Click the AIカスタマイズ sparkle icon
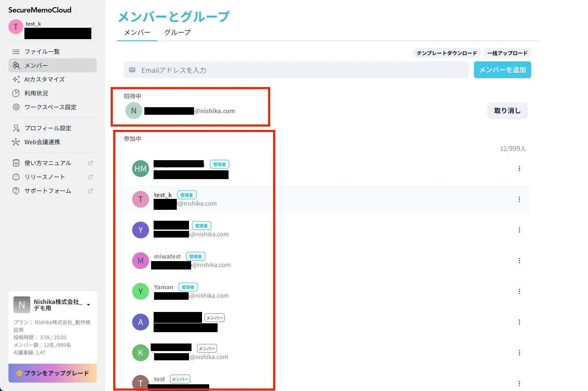 click(x=16, y=79)
